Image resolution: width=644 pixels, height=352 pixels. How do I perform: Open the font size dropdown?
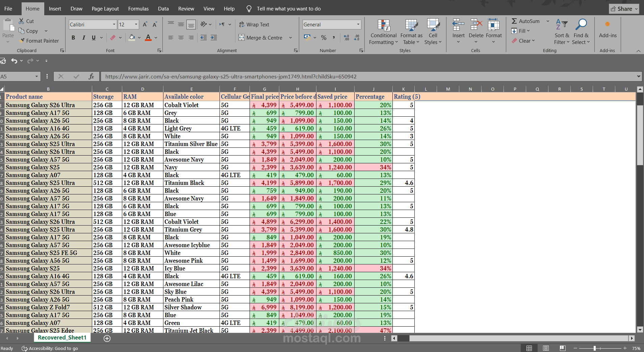coord(136,24)
